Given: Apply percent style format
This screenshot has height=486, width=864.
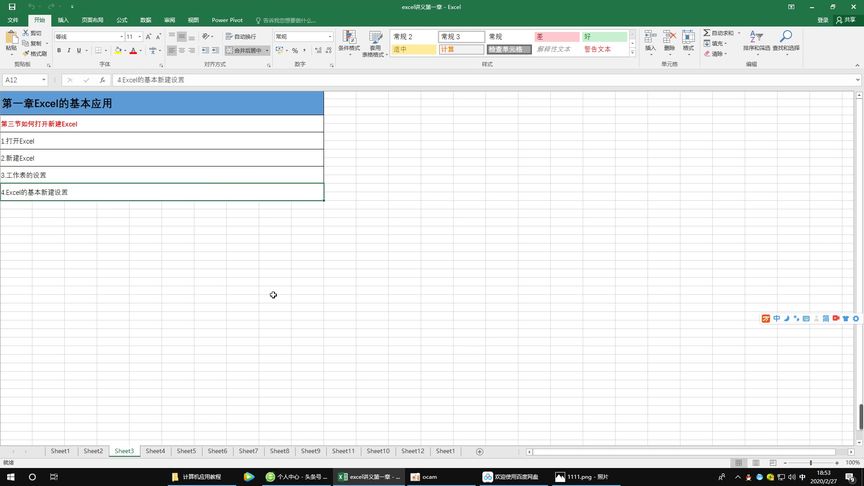Looking at the screenshot, I should [x=295, y=51].
